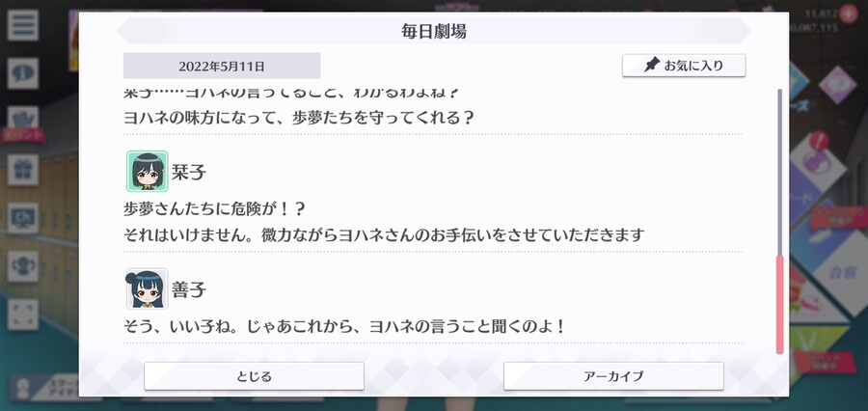Click the gray scrollbar track
The width and height of the screenshot is (868, 411).
click(x=780, y=172)
